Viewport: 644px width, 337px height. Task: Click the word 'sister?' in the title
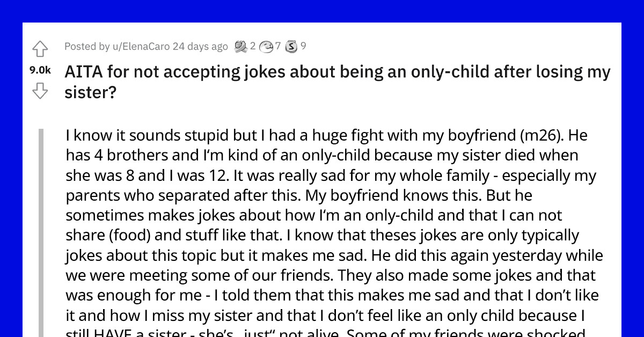(x=84, y=92)
